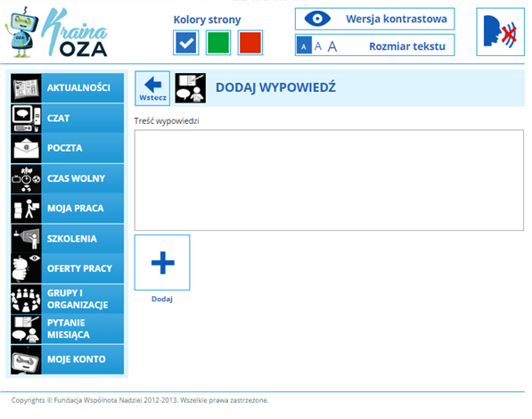Open the Poczta envelope icon
Screen dimensions: 532x419
pyautogui.click(x=26, y=148)
